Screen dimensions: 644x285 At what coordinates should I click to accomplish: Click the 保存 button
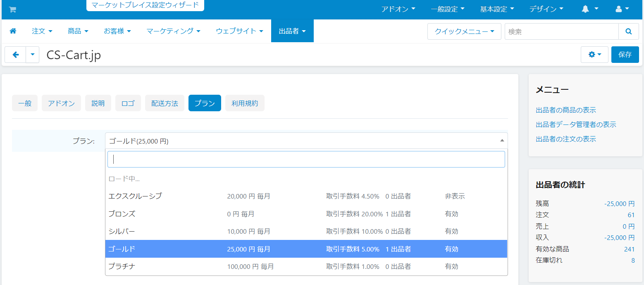625,55
